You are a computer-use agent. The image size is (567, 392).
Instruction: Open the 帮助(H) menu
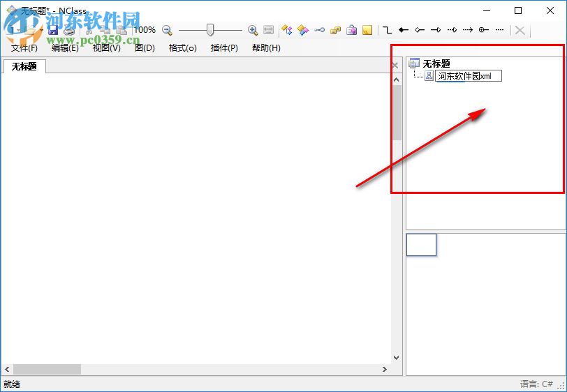pyautogui.click(x=266, y=48)
